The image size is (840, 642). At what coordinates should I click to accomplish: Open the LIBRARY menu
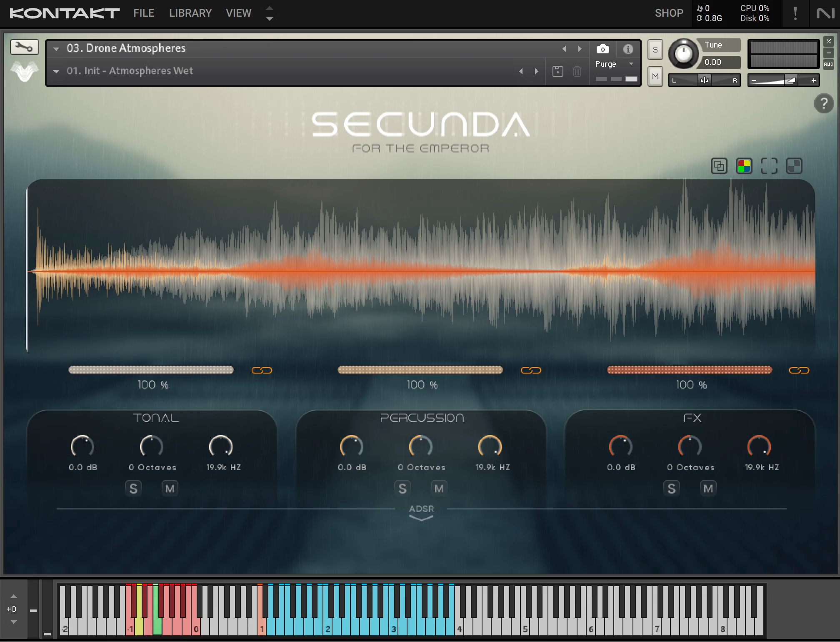click(x=190, y=13)
